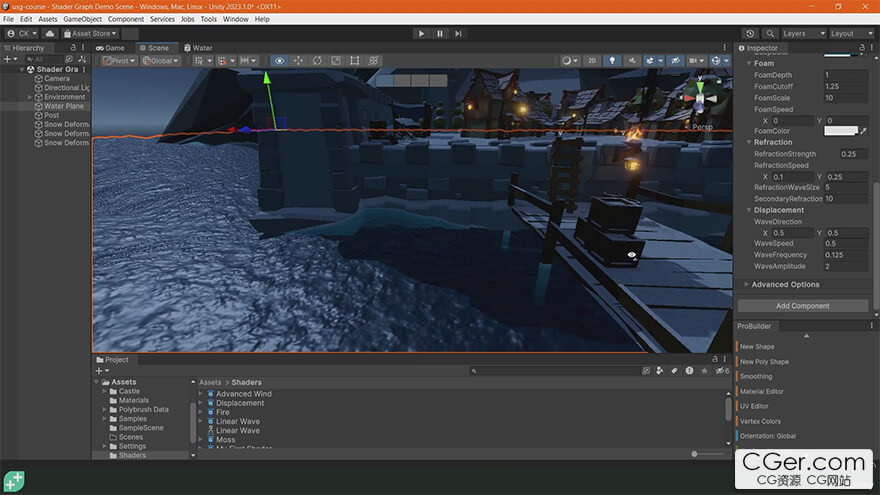Viewport: 880px width, 495px height.
Task: Open Asset Store dropdown
Action: (x=90, y=34)
